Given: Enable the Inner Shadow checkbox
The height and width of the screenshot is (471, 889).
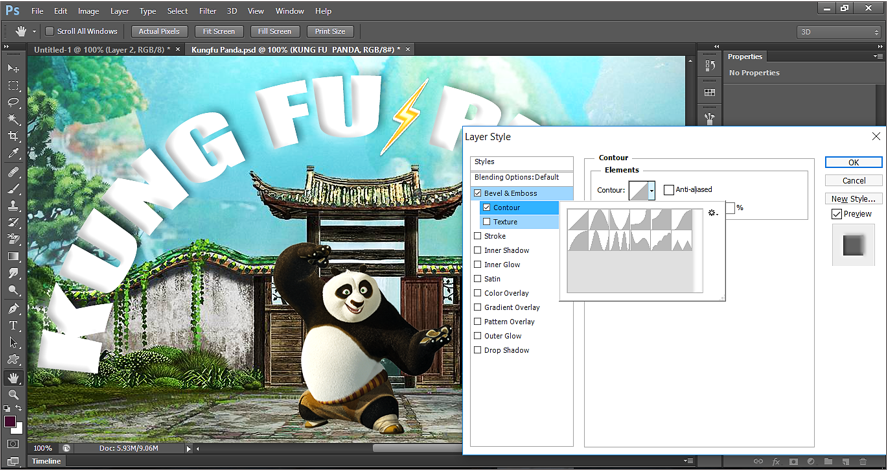Looking at the screenshot, I should click(477, 250).
